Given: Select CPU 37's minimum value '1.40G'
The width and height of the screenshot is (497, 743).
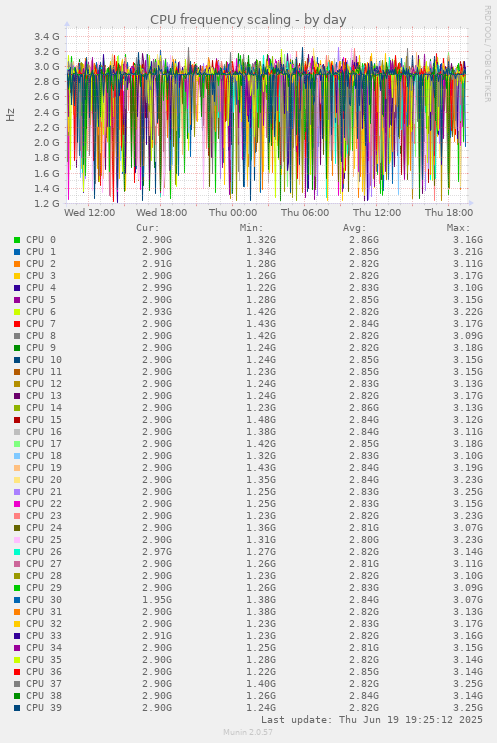Looking at the screenshot, I should [261, 684].
